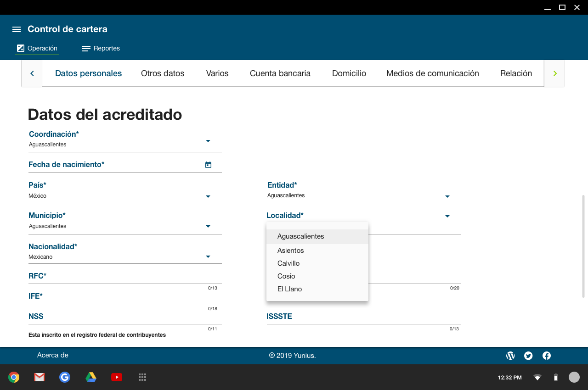Choose El Llano in the Localidad list

coord(289,289)
